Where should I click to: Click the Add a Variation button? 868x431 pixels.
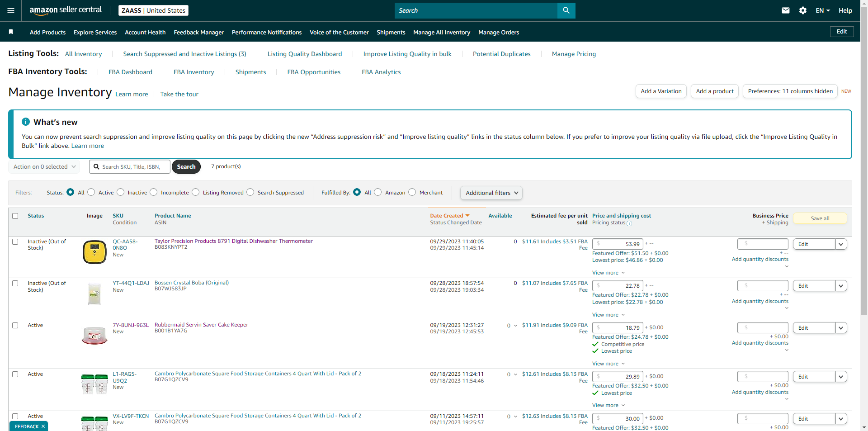point(661,91)
